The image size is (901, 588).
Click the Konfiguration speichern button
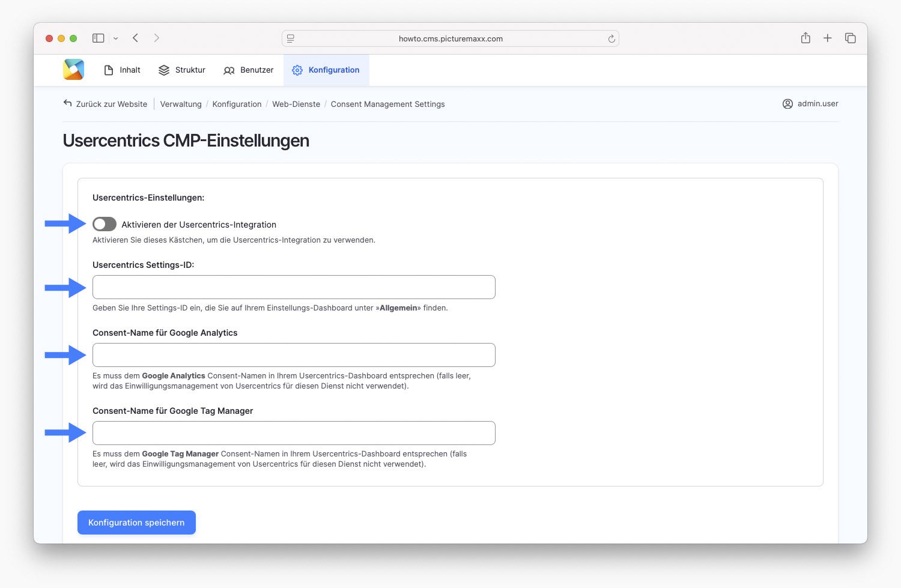click(x=136, y=523)
